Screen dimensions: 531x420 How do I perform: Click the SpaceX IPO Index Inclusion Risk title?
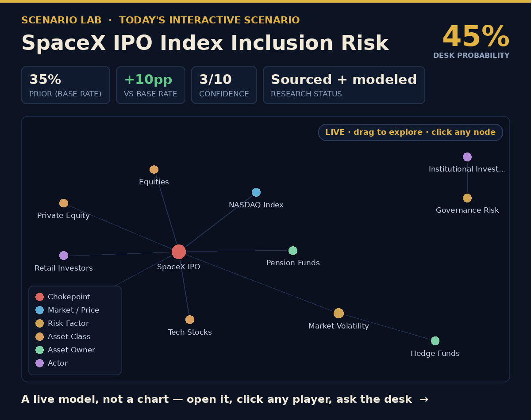(205, 43)
